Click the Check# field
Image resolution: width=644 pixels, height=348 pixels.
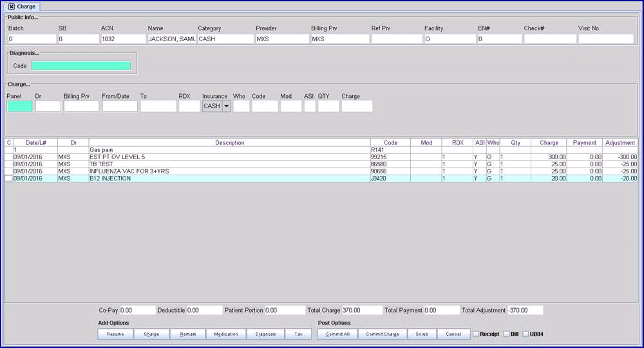[550, 39]
